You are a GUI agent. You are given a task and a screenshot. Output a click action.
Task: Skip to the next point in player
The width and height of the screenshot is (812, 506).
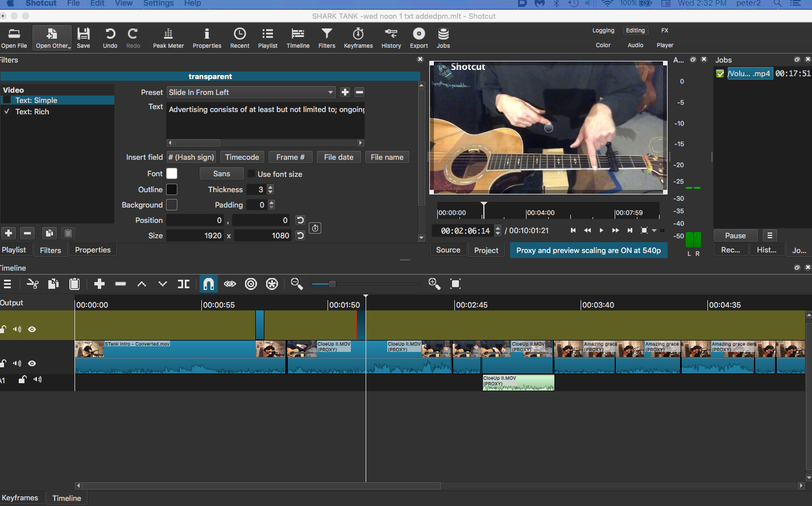tap(629, 230)
